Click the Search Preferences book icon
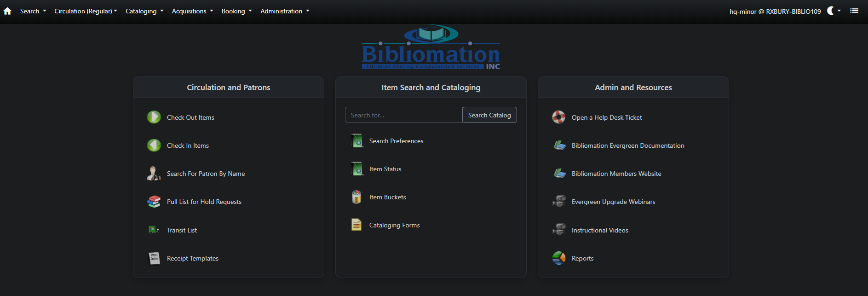Image resolution: width=868 pixels, height=296 pixels. click(356, 141)
